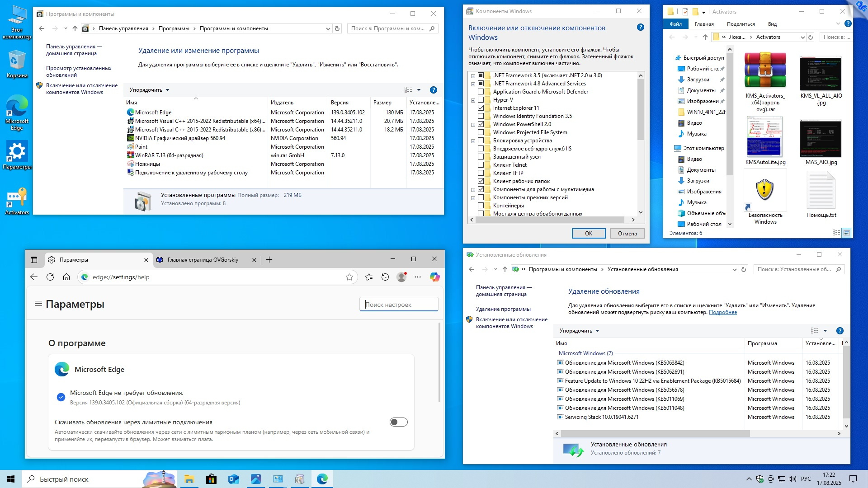Check the Hyper-V component checkbox
Screen dimensions: 868x488
(x=481, y=100)
